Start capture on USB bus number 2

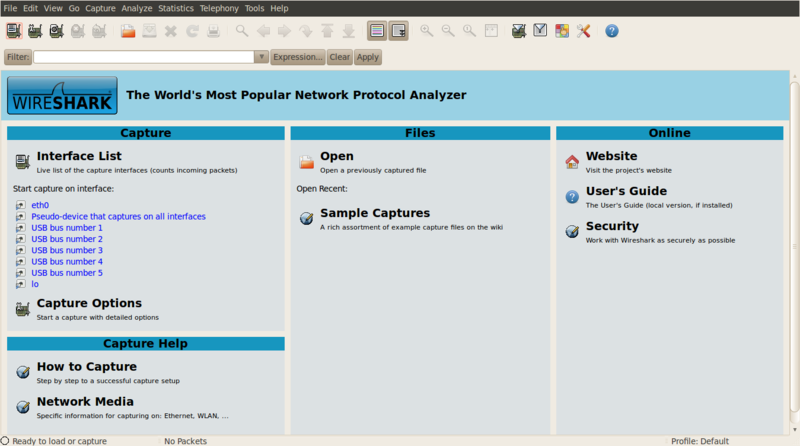[67, 239]
